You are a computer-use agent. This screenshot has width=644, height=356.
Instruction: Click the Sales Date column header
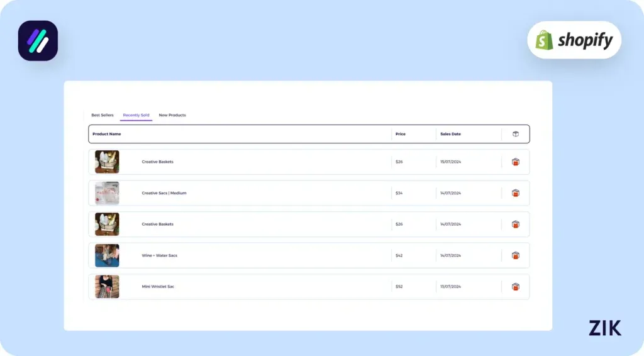click(450, 134)
